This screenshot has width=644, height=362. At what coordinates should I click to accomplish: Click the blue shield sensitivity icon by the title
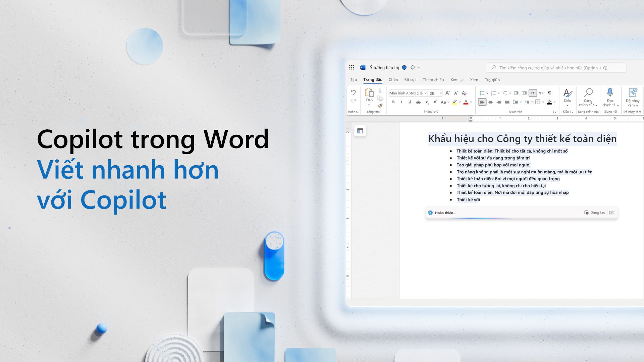coord(404,67)
